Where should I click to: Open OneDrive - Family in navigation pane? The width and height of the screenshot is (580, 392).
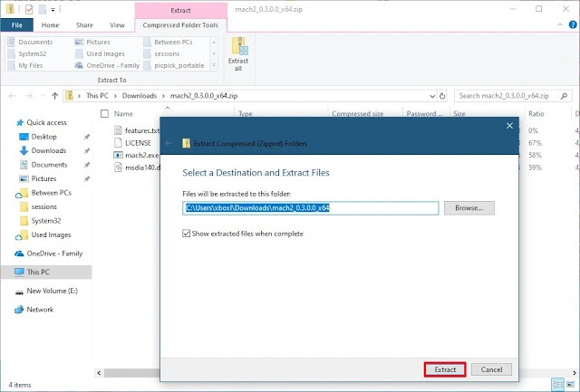pos(56,253)
